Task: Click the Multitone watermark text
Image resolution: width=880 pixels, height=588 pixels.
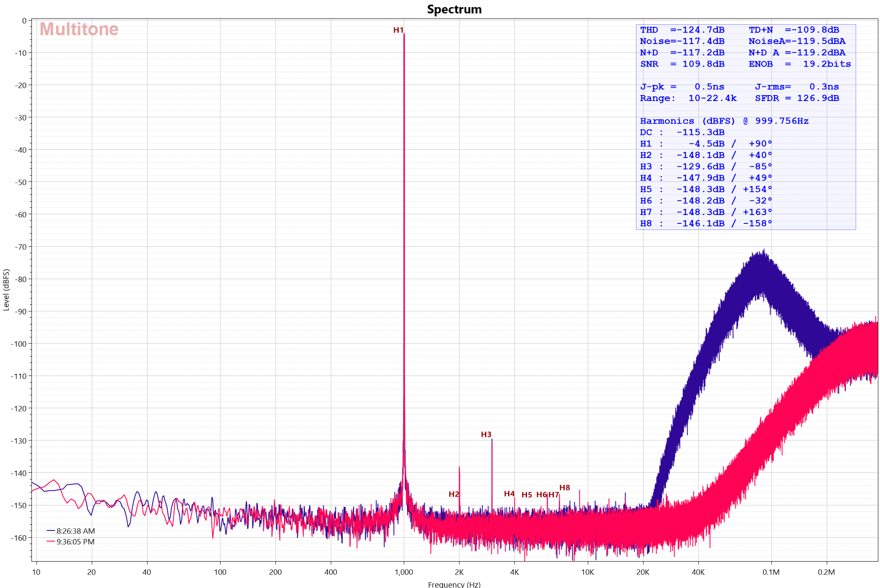Action: pyautogui.click(x=79, y=29)
